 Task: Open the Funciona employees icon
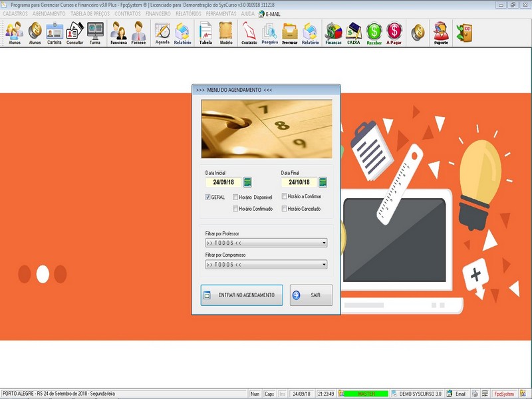coord(118,33)
